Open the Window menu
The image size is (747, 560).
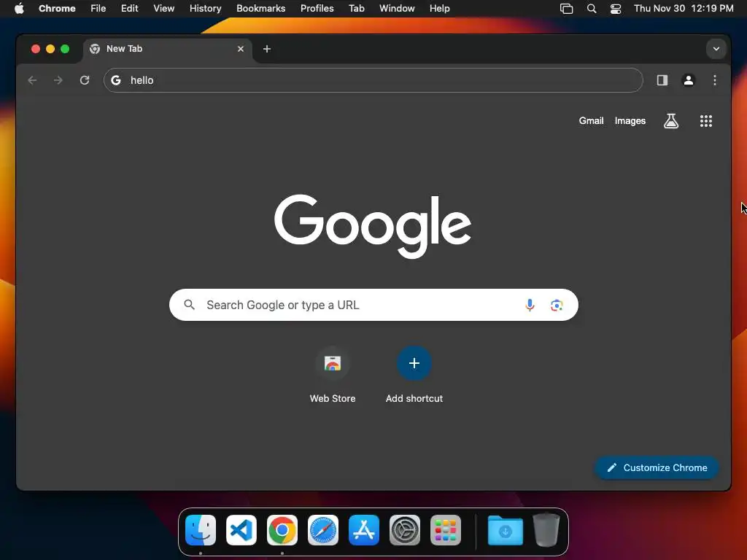click(x=397, y=9)
